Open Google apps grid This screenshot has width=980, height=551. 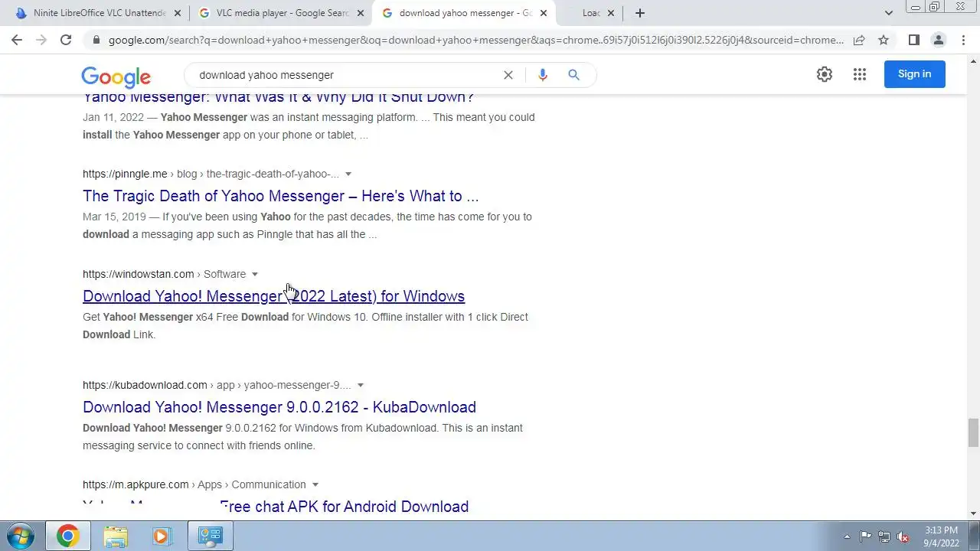[x=860, y=74]
